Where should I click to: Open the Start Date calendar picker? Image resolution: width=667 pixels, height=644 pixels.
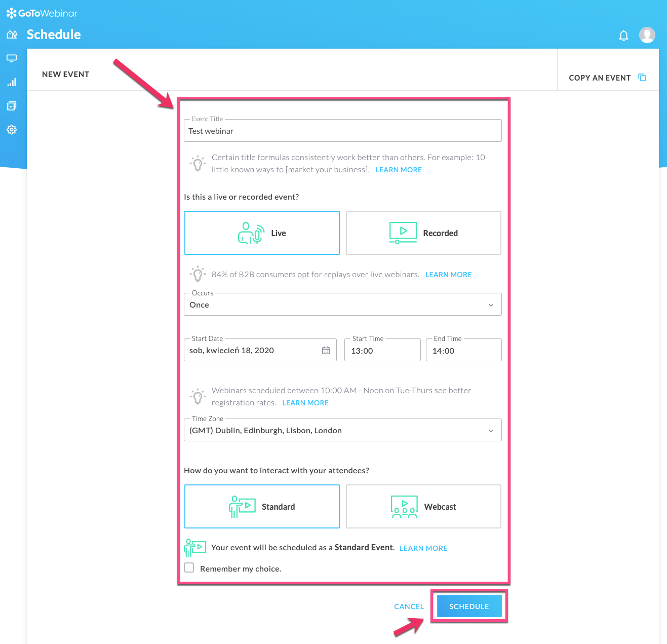326,350
